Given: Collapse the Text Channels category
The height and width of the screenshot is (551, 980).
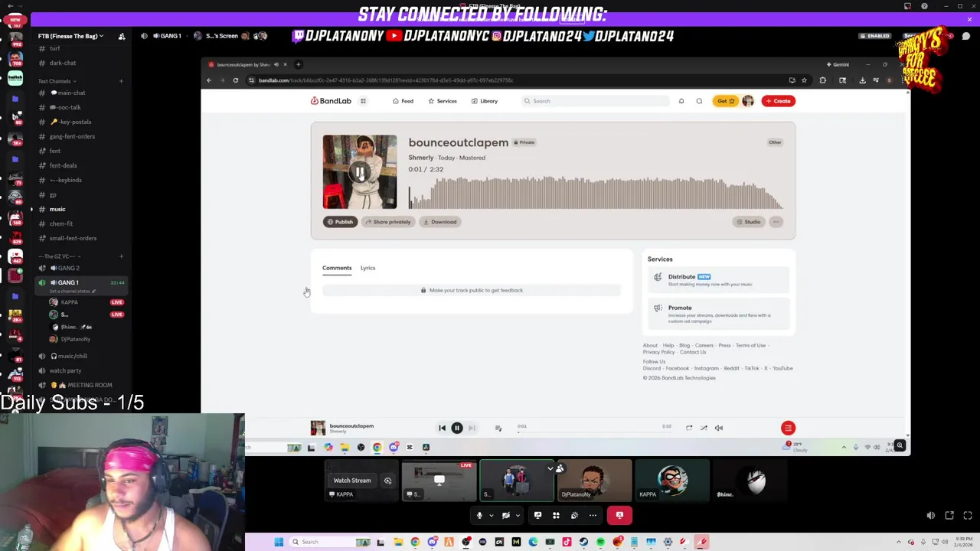Looking at the screenshot, I should click(57, 81).
